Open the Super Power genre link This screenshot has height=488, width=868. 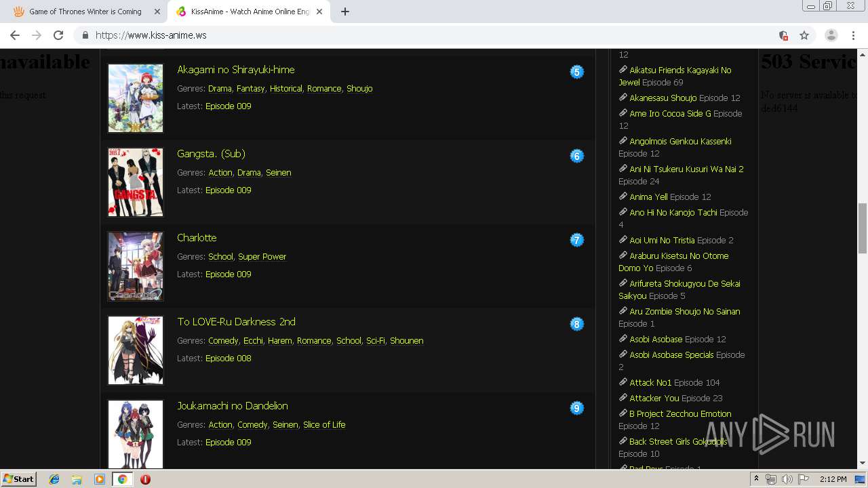point(262,257)
